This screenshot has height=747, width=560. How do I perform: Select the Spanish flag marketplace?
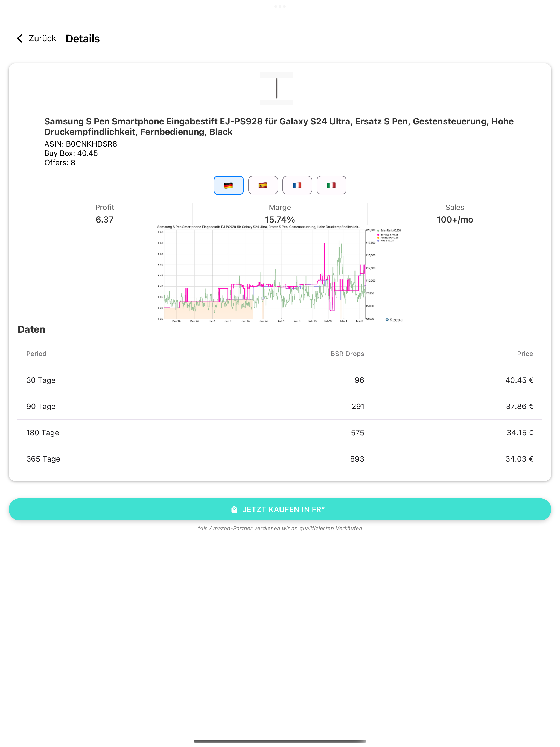[263, 185]
